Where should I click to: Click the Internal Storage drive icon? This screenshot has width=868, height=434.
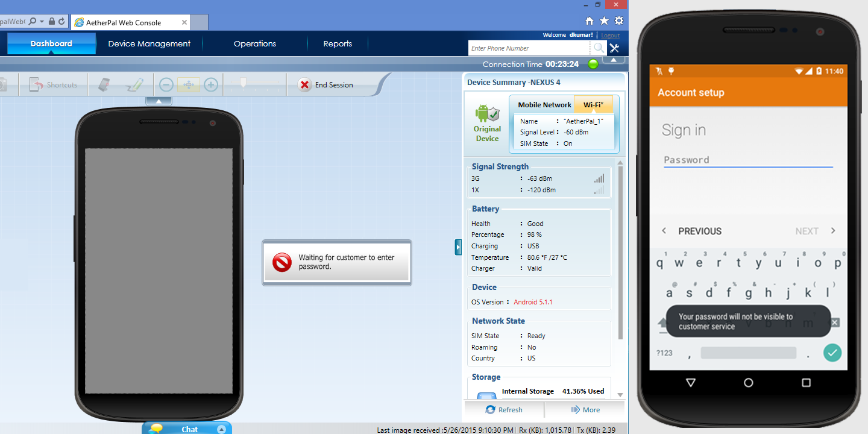pyautogui.click(x=486, y=395)
